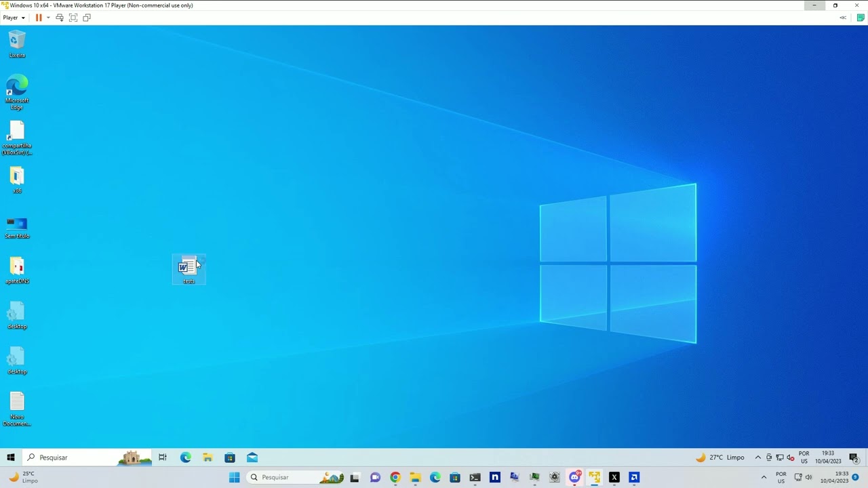Click guest network tray icon
Screen dimensions: 868x488
coord(780,457)
